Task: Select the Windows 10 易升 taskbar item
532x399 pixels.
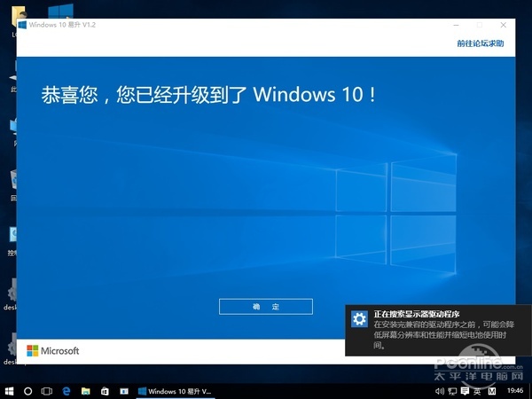Action: click(175, 391)
